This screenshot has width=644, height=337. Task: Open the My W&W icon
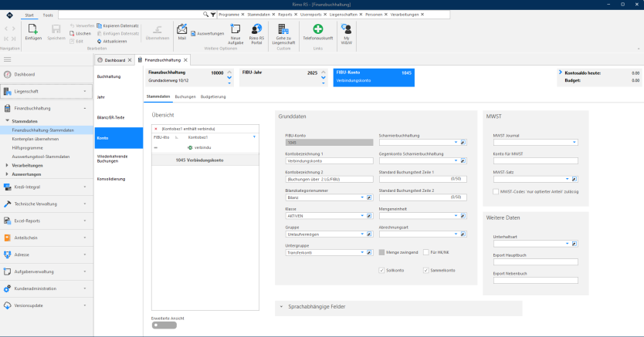(x=346, y=29)
